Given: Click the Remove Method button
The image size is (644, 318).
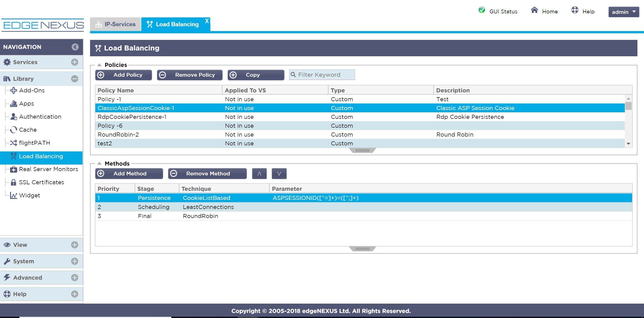Looking at the screenshot, I should tap(207, 174).
